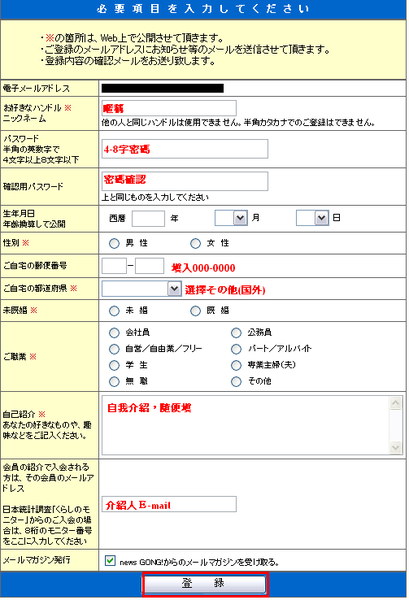Open the birth day dropdown

[312, 218]
